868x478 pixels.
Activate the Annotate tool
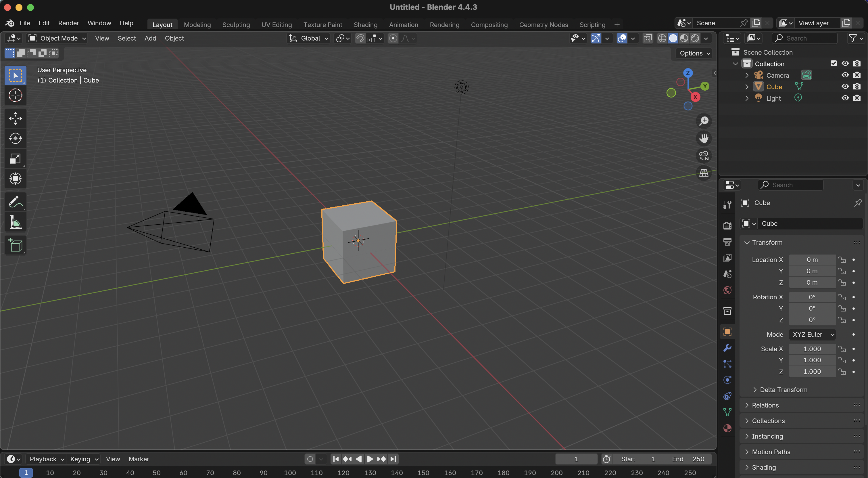(15, 202)
